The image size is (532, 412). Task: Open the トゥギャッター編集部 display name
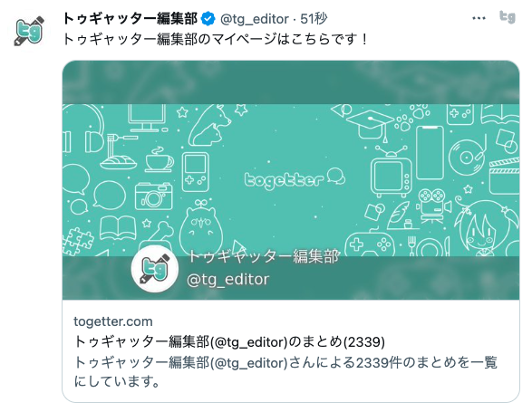[130, 19]
